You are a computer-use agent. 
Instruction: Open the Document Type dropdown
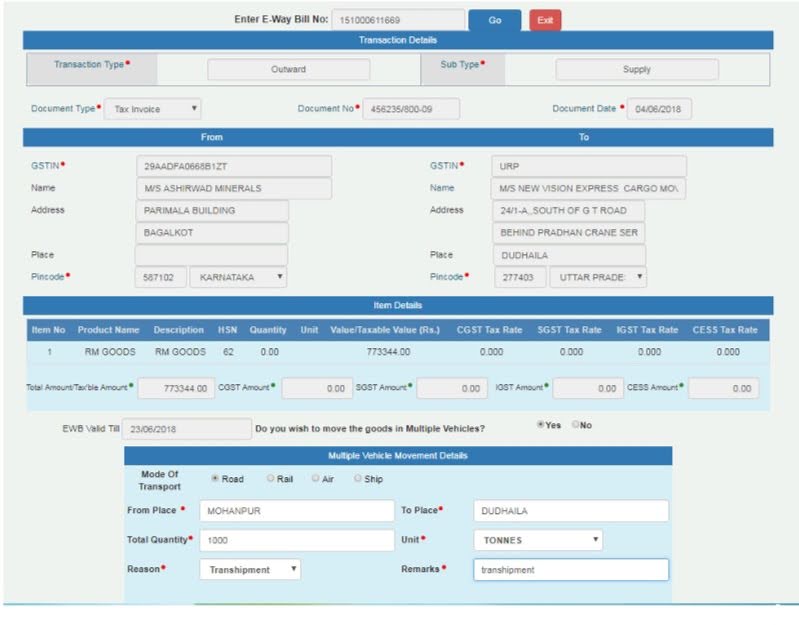(153, 108)
